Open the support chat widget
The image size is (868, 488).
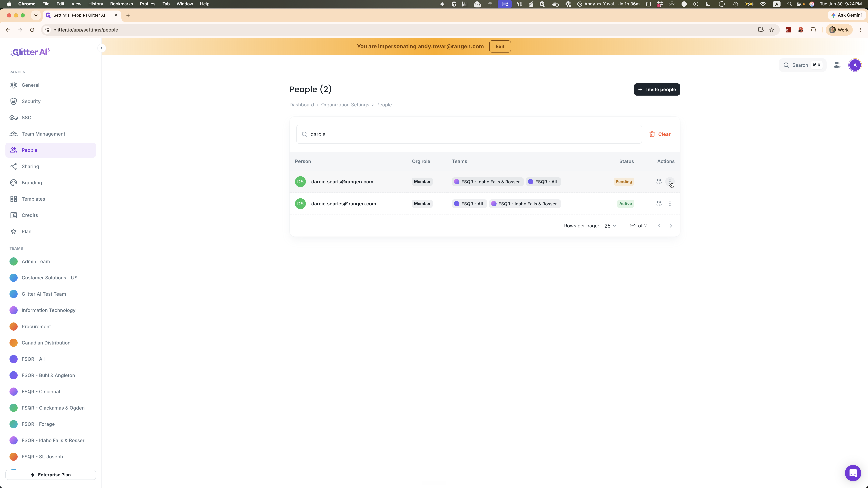(x=853, y=473)
